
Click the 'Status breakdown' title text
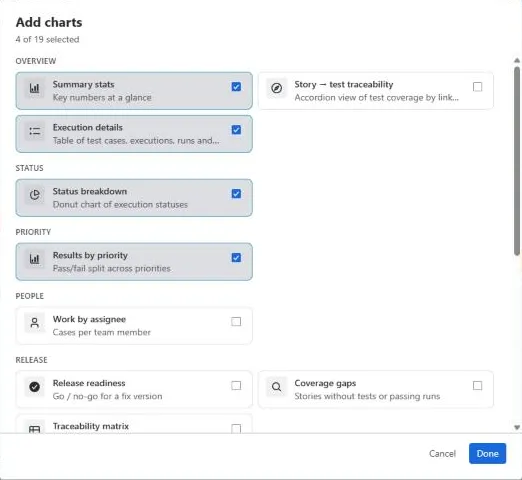click(90, 191)
